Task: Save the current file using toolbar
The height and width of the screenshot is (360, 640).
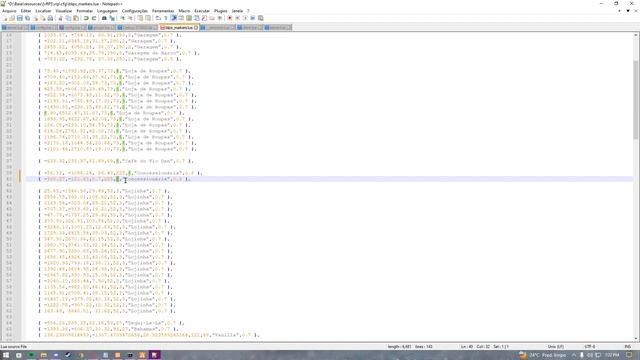Action: 20,18
